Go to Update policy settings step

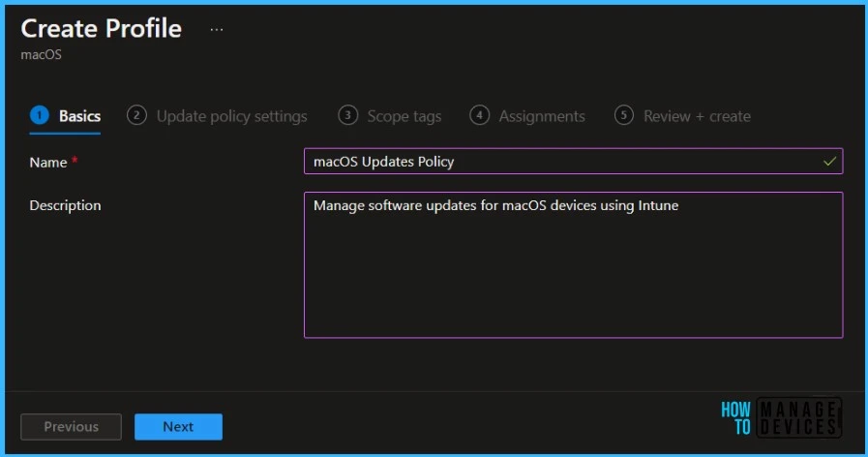coord(217,116)
